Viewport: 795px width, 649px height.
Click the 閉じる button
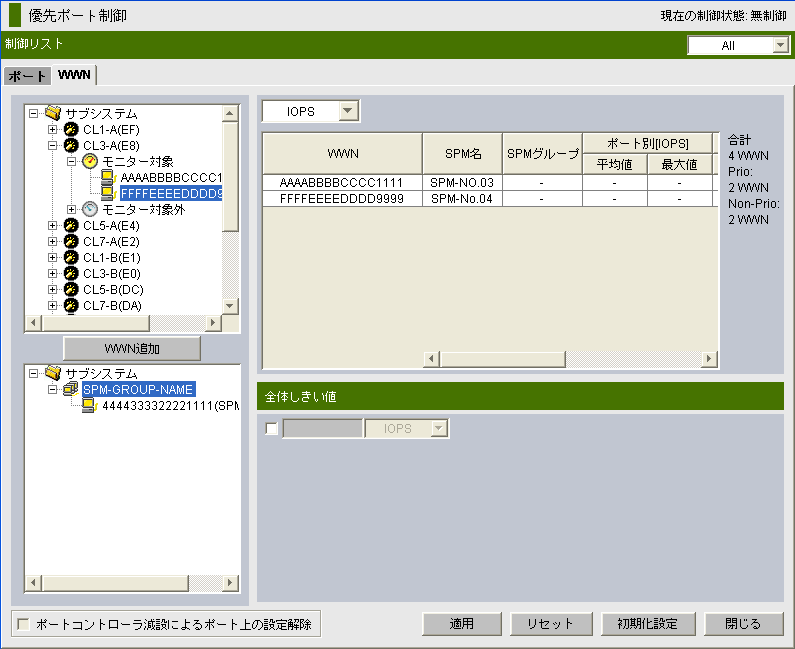(x=743, y=624)
